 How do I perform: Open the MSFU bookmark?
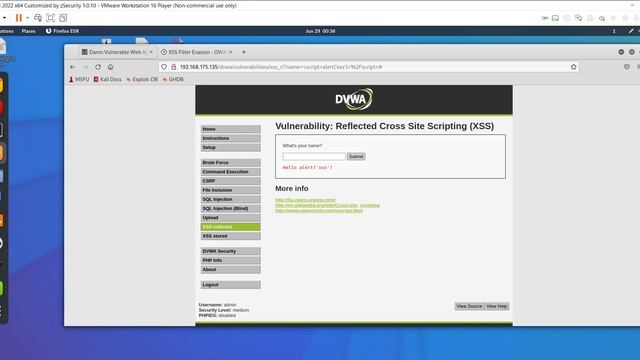coord(79,79)
